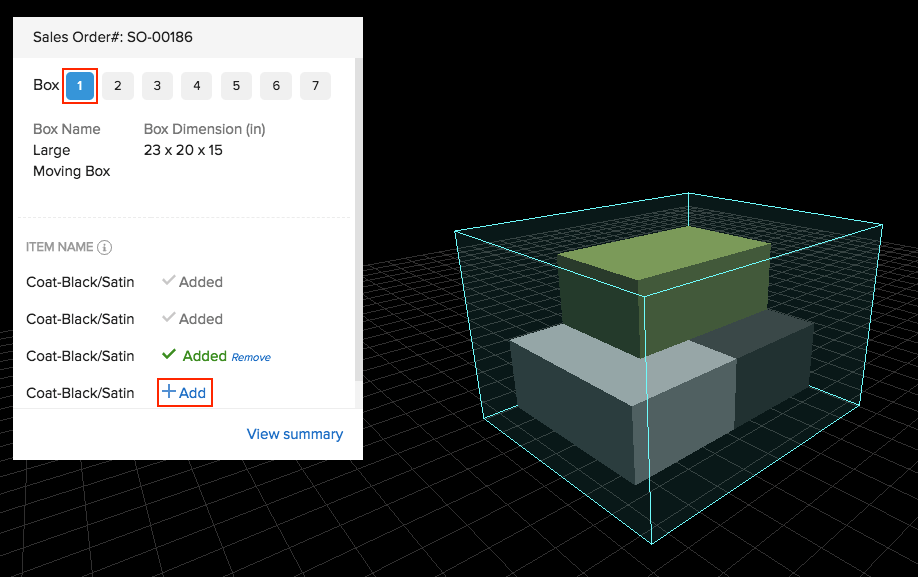Select Box 3

pyautogui.click(x=157, y=86)
